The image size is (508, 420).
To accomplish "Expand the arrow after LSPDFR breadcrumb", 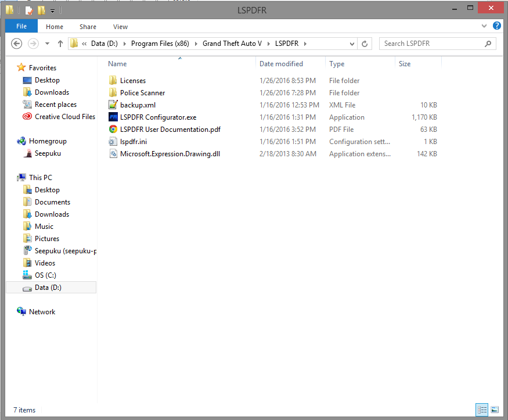I will tap(305, 44).
